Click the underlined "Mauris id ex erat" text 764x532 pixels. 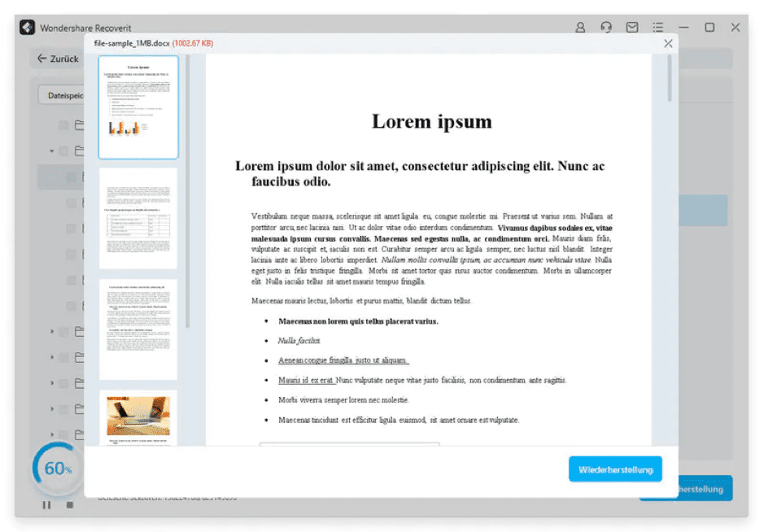click(307, 380)
